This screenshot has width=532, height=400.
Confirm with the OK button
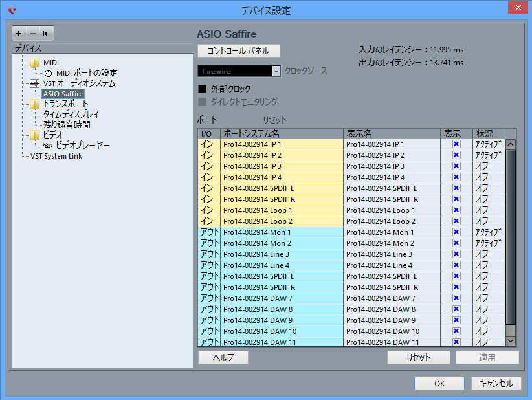[x=439, y=383]
